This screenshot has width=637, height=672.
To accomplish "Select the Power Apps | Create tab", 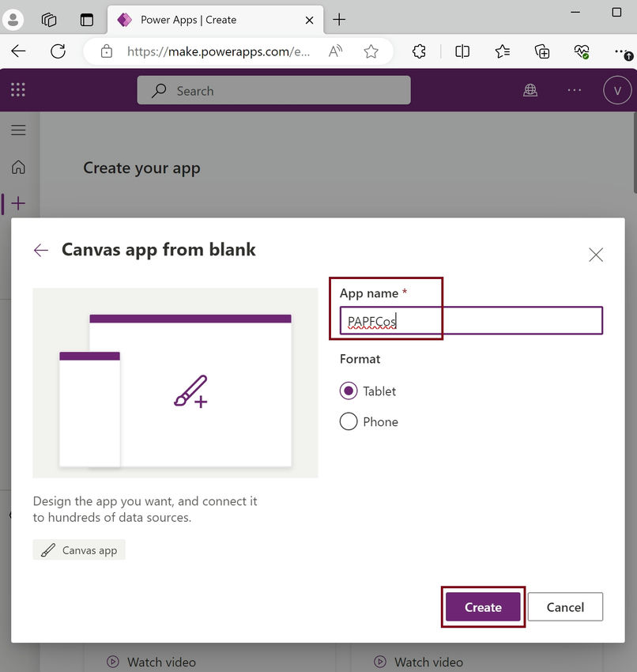I will coord(216,20).
